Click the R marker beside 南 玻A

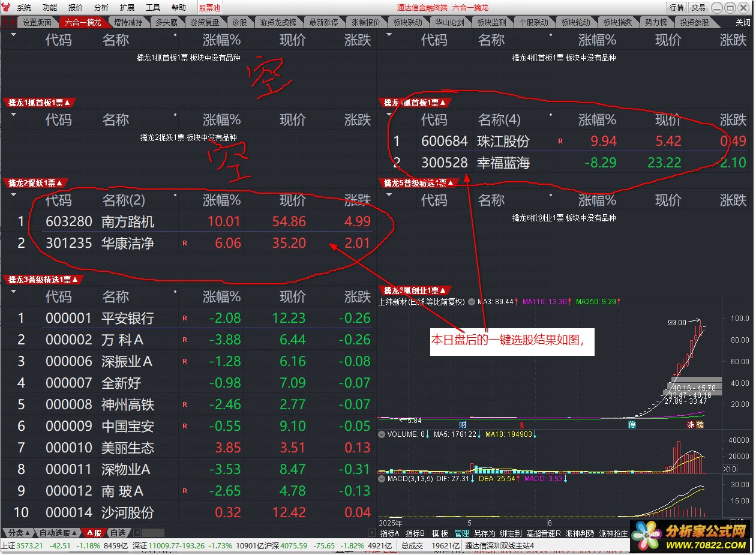(x=185, y=491)
